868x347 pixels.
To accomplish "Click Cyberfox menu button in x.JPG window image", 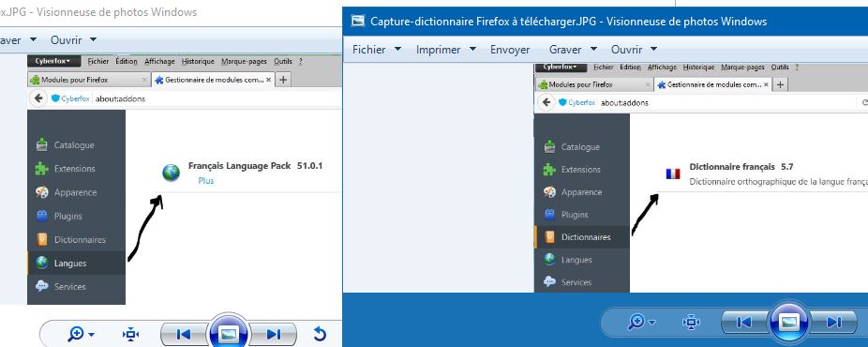I will (x=54, y=62).
